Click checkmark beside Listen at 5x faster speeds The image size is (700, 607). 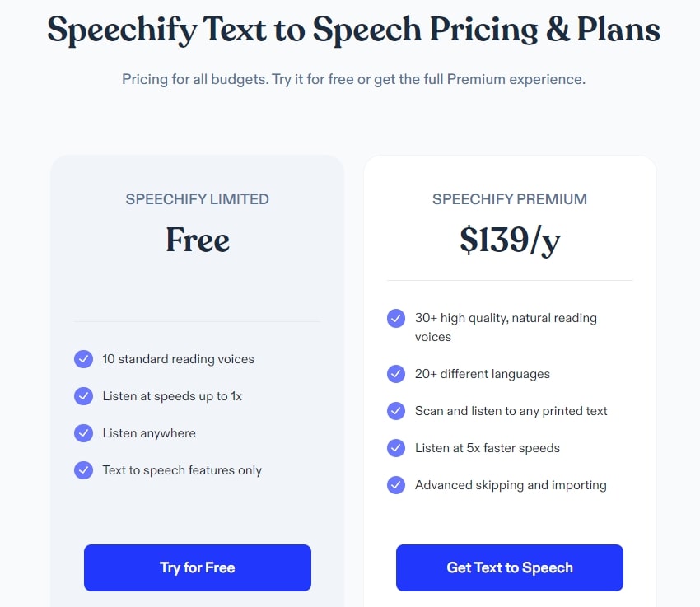point(396,448)
